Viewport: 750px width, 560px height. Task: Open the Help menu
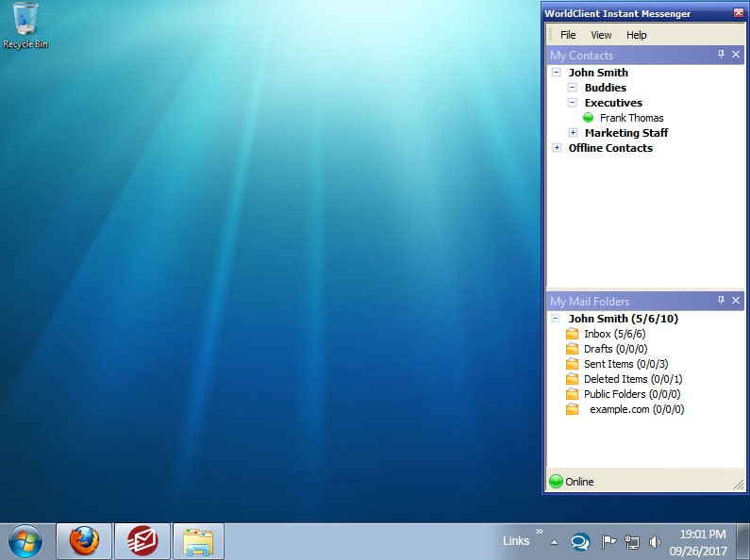click(x=636, y=35)
